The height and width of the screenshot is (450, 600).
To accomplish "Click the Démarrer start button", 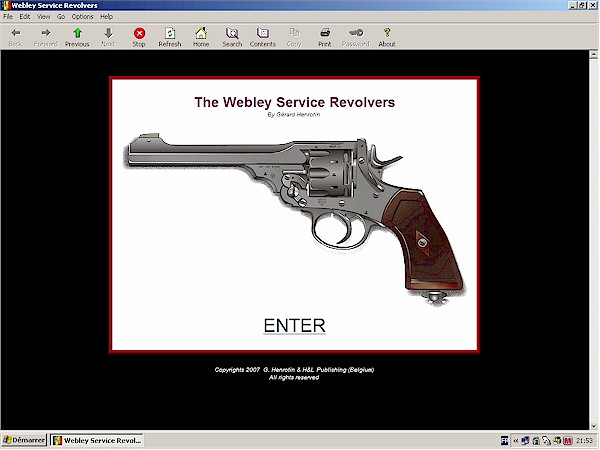I will [24, 440].
